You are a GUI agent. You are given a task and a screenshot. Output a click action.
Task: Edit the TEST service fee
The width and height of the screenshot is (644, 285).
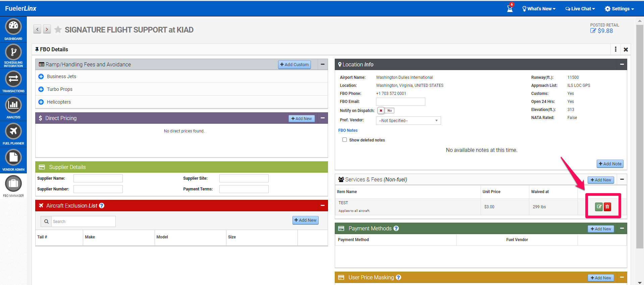599,207
